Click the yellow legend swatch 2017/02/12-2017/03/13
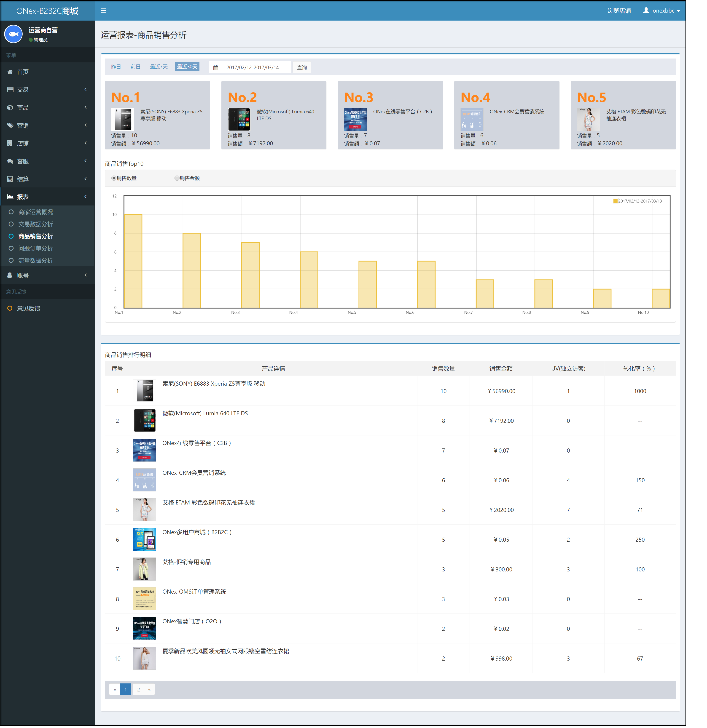707x728 pixels. [x=615, y=201]
